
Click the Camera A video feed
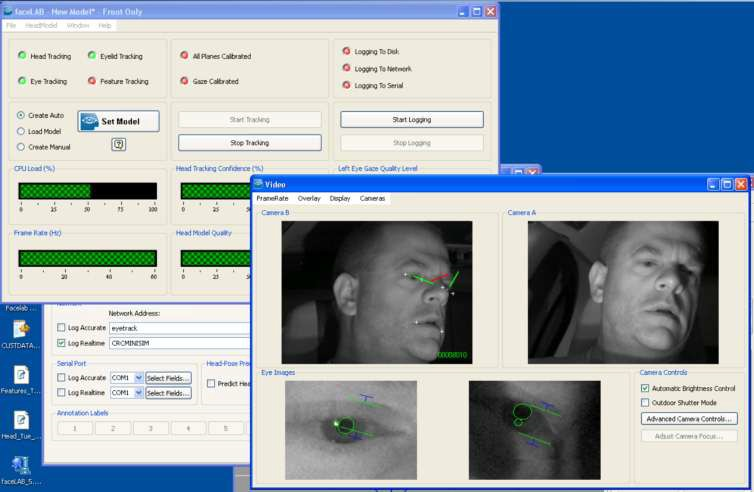[623, 292]
